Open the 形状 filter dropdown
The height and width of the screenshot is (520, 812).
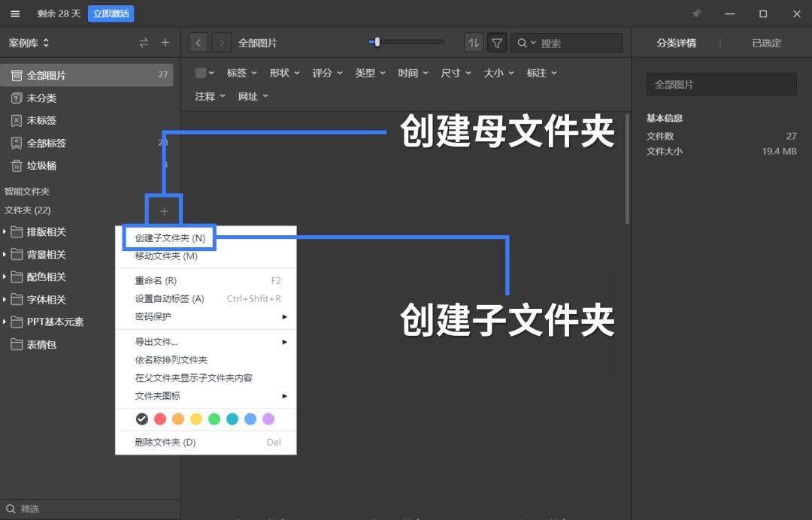coord(284,73)
